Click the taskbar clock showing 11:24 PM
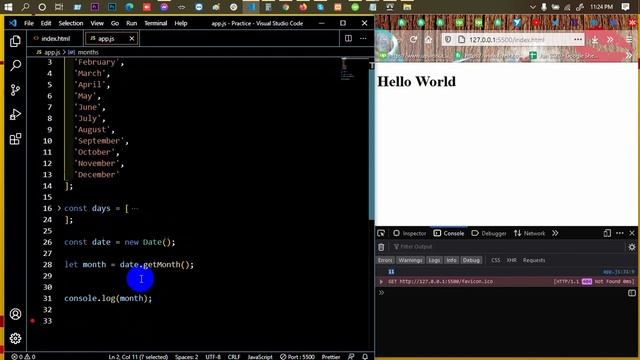The height and width of the screenshot is (360, 640). pyautogui.click(x=601, y=7)
